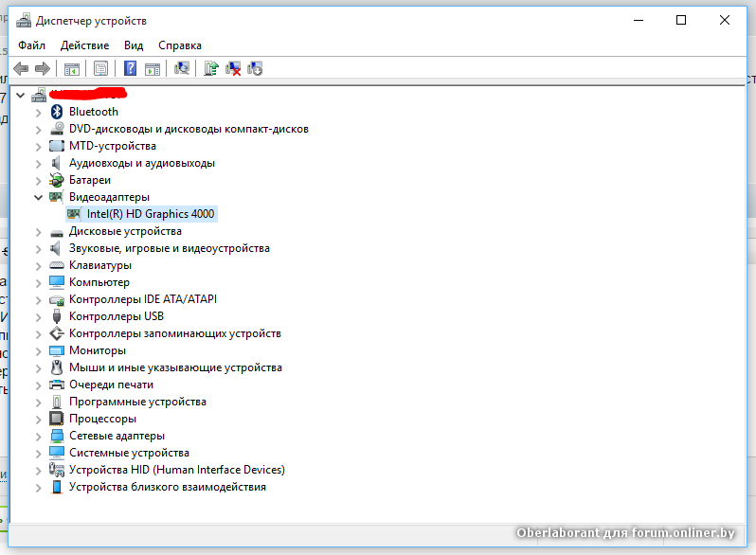Select the Мониторы label

98,350
